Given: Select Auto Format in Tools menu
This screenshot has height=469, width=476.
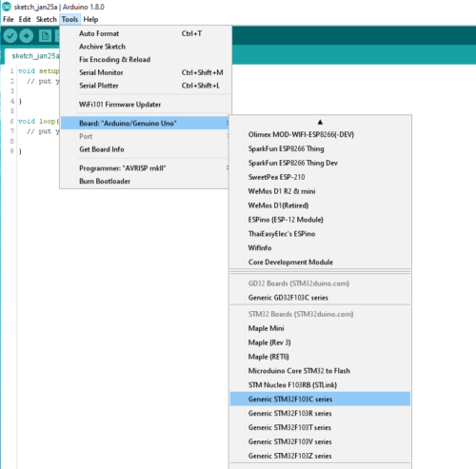Looking at the screenshot, I should point(145,33).
